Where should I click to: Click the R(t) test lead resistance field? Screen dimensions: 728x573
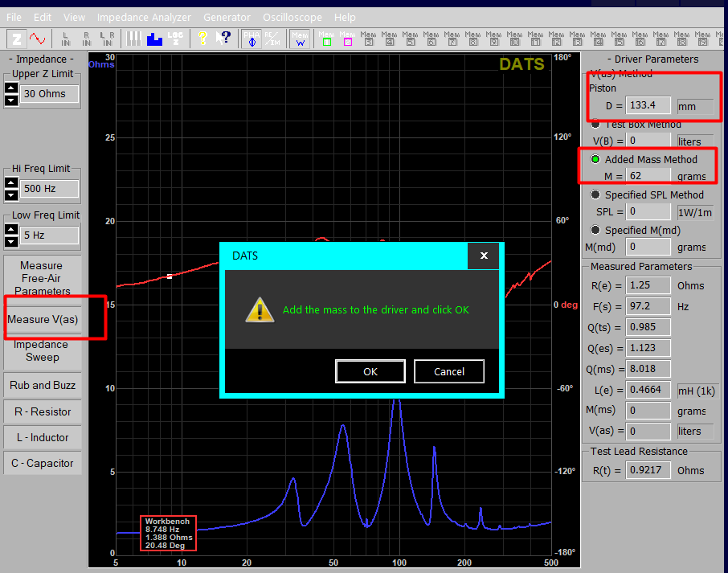coord(648,470)
